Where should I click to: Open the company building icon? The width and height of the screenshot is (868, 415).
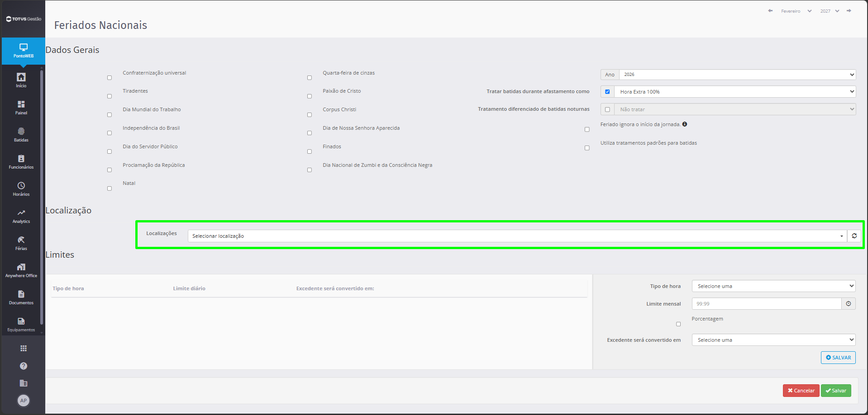coord(24,383)
